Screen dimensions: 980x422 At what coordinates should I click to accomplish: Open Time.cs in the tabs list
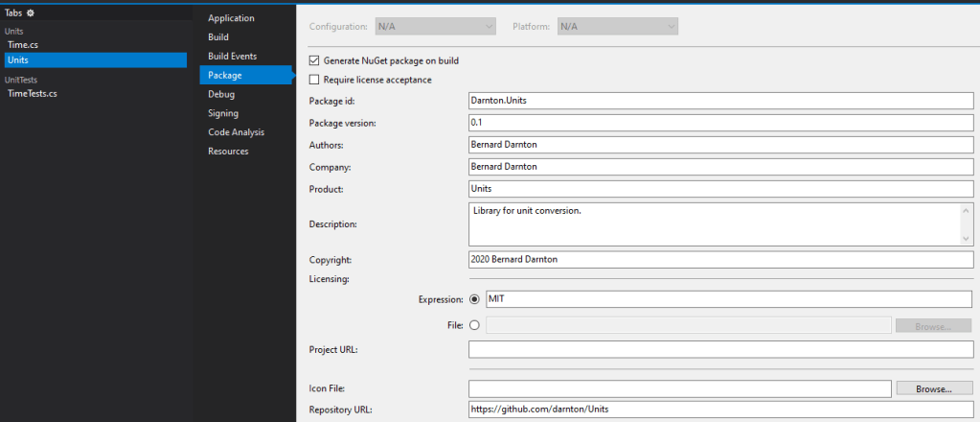pyautogui.click(x=23, y=45)
